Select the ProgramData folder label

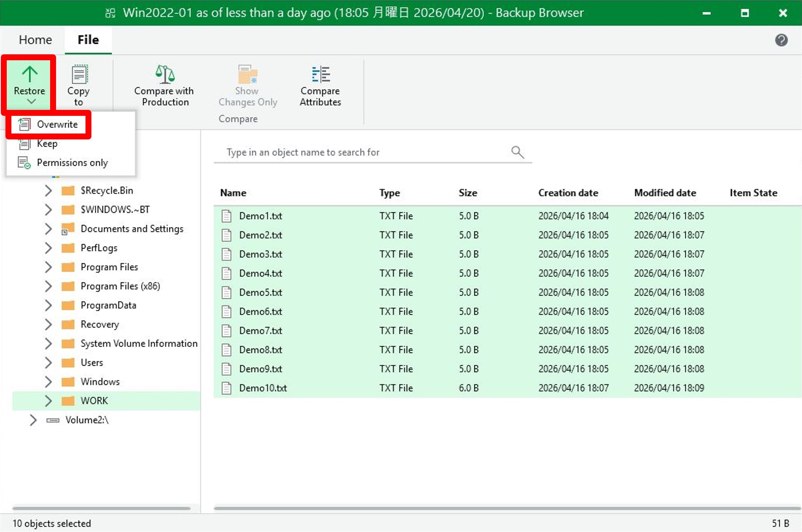(x=109, y=305)
